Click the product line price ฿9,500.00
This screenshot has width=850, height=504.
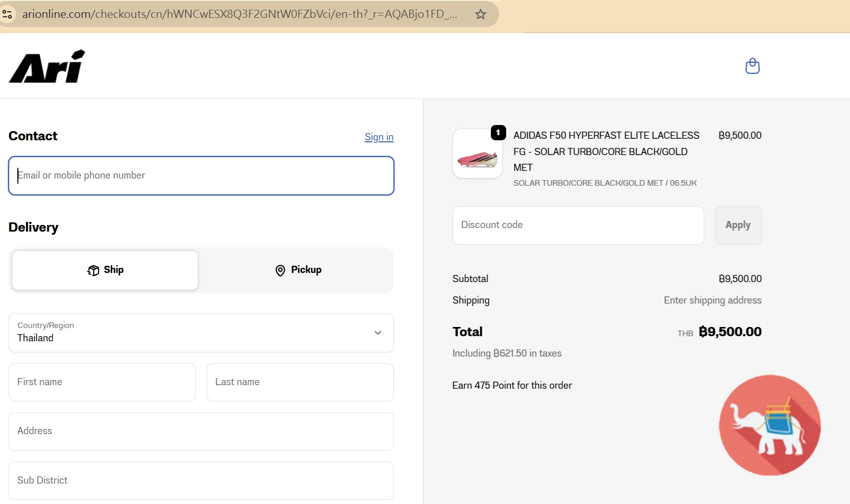pos(740,136)
